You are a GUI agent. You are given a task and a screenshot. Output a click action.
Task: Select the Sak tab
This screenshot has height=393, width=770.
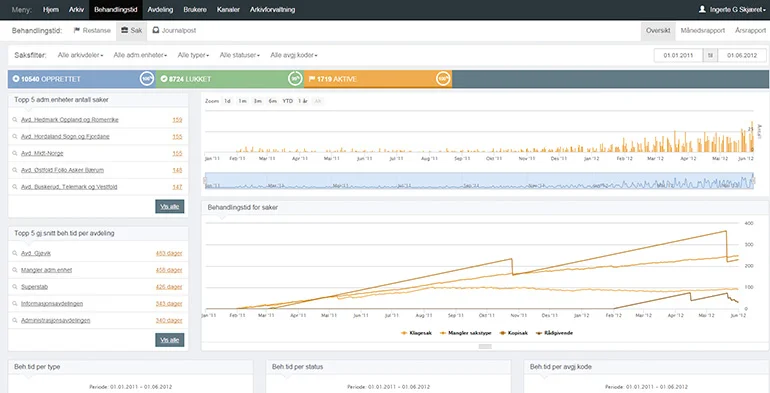pos(131,30)
